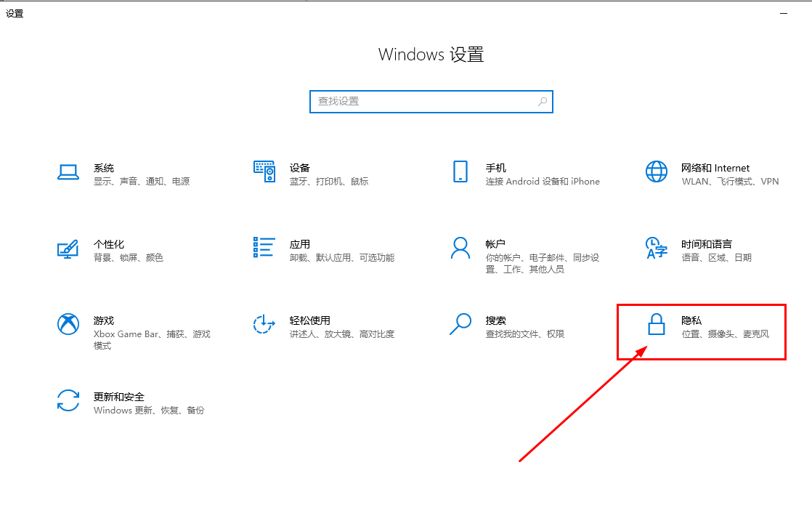Click the 应用 list icon

[x=264, y=247]
